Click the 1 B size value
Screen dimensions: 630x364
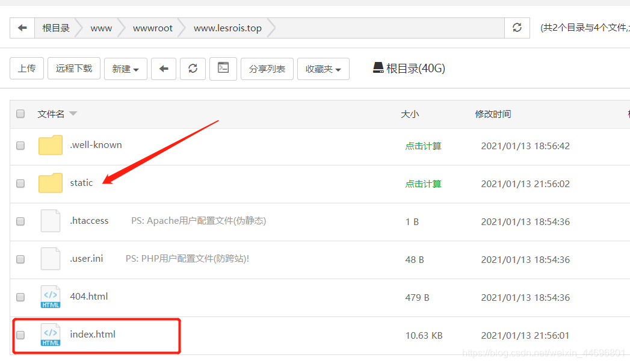412,222
